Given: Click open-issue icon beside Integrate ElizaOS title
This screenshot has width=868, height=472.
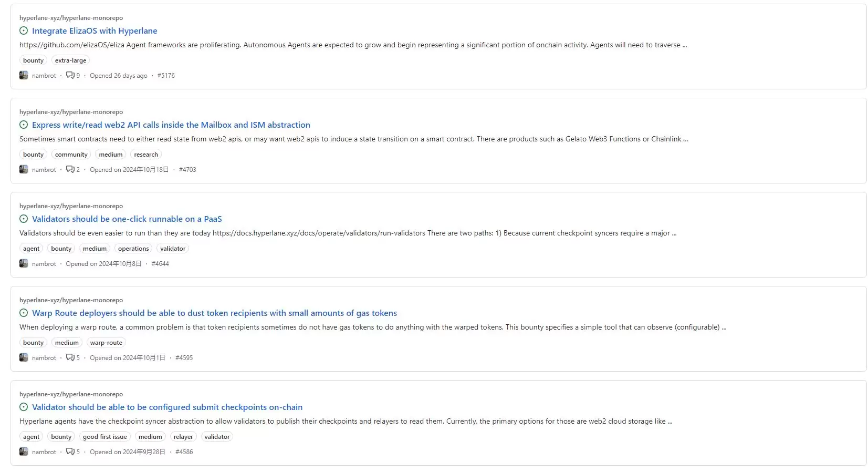Looking at the screenshot, I should (24, 31).
